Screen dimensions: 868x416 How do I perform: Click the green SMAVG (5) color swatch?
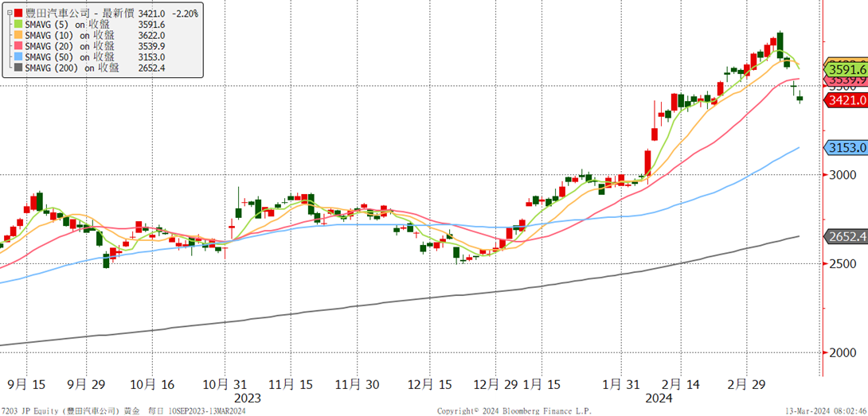pos(19,25)
